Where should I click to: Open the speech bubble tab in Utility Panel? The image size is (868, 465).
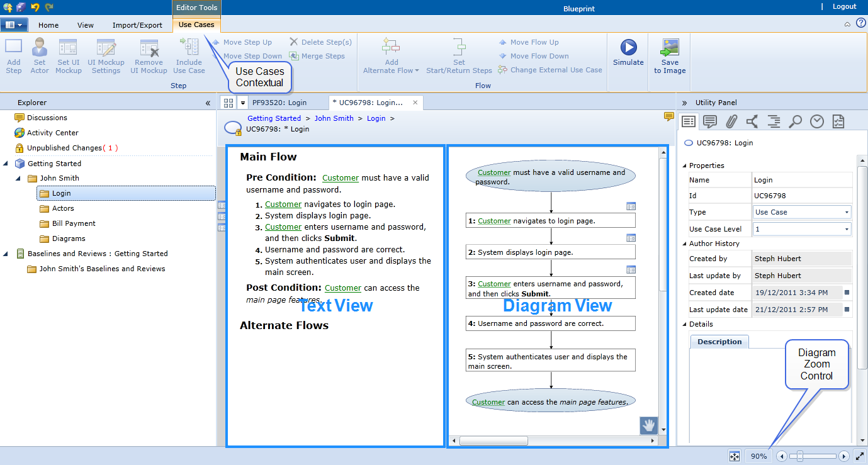coord(710,121)
